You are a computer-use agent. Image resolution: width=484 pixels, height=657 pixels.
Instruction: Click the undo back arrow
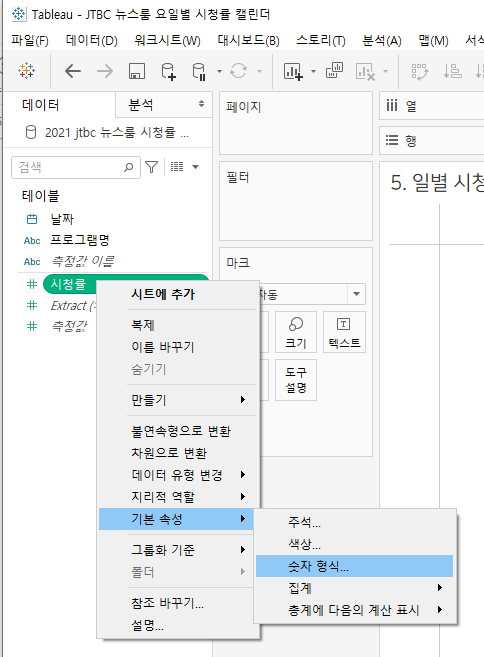73,71
